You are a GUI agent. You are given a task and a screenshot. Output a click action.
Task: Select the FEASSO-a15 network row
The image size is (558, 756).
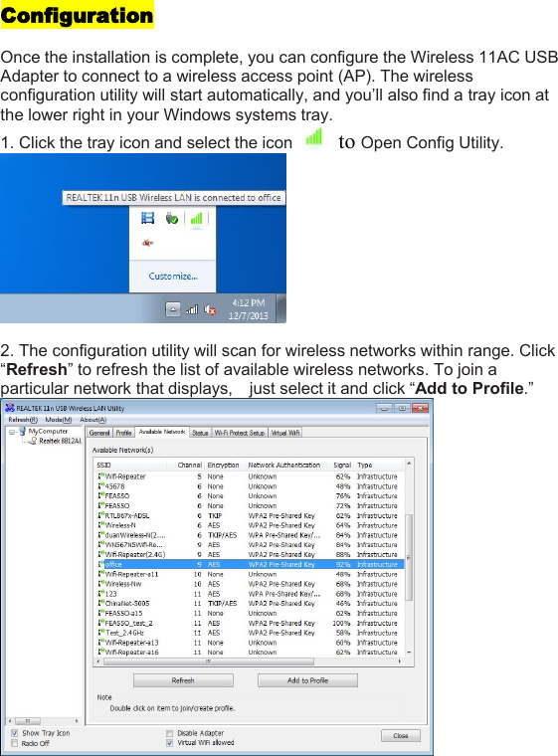coord(249,614)
